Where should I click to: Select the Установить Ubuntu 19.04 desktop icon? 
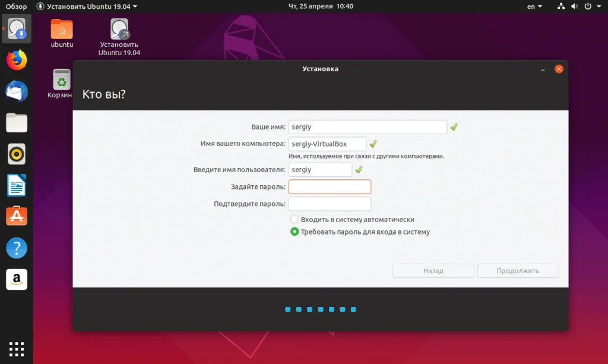pyautogui.click(x=119, y=37)
